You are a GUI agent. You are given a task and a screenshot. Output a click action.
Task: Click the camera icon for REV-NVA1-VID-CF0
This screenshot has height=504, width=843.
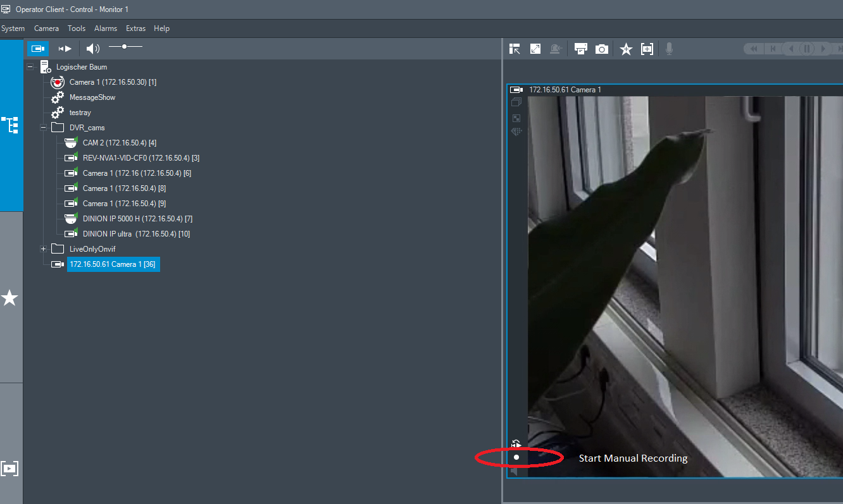pyautogui.click(x=71, y=157)
